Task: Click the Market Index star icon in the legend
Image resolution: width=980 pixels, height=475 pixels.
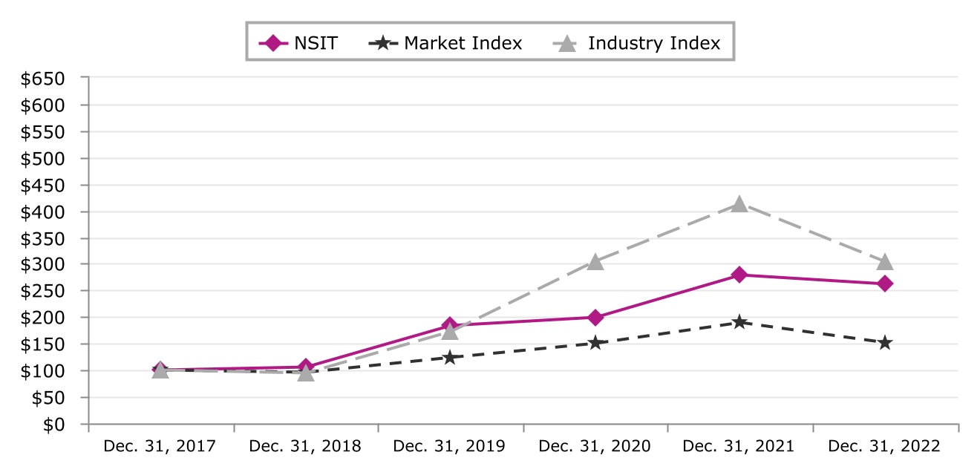Action: tap(380, 43)
